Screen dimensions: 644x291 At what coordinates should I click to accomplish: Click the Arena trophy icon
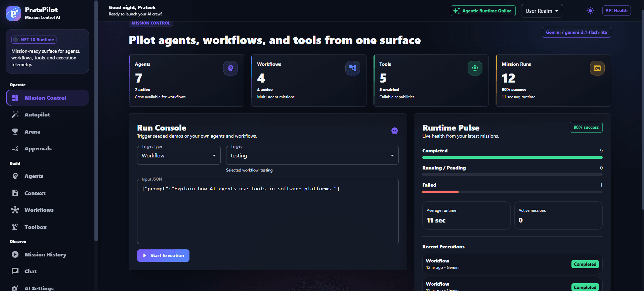[15, 132]
